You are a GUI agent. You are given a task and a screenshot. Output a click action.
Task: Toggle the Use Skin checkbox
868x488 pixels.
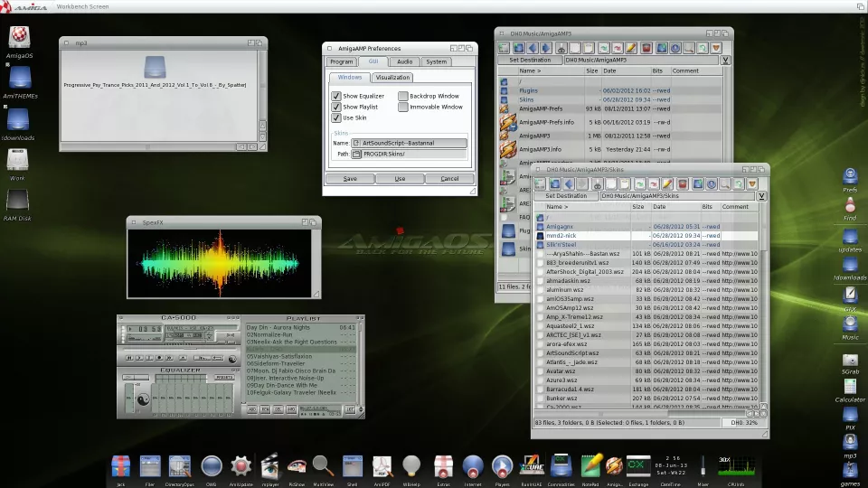click(336, 117)
